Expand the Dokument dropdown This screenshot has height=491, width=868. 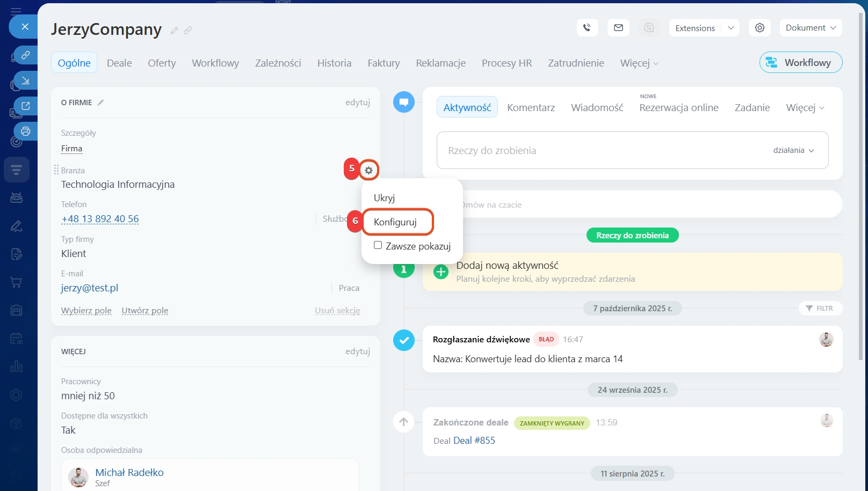(x=810, y=28)
